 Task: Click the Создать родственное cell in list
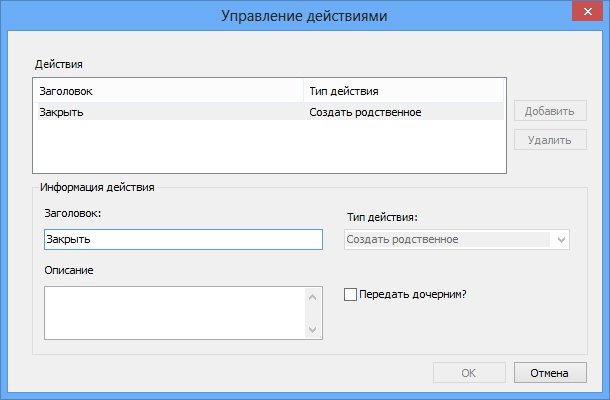364,112
